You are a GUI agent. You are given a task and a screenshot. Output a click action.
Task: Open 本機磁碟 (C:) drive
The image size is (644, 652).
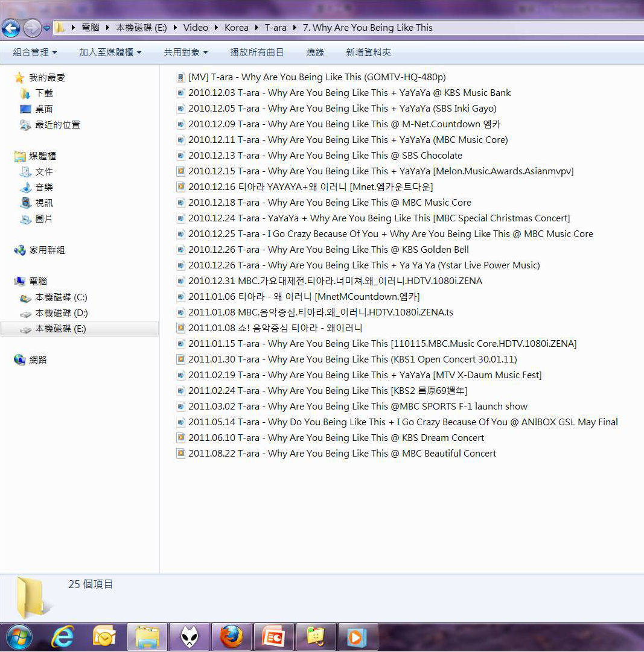(61, 297)
